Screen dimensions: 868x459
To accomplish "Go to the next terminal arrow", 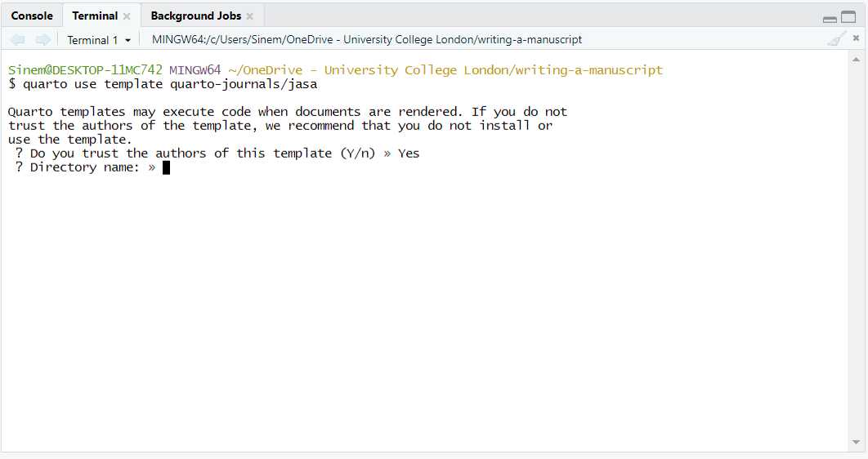I will pos(43,39).
